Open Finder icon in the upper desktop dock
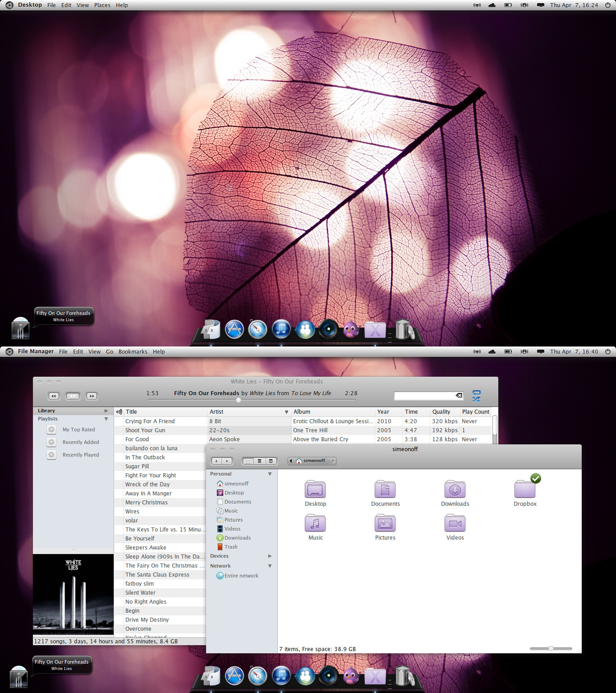Screen dimensions: 616x693 211,329
